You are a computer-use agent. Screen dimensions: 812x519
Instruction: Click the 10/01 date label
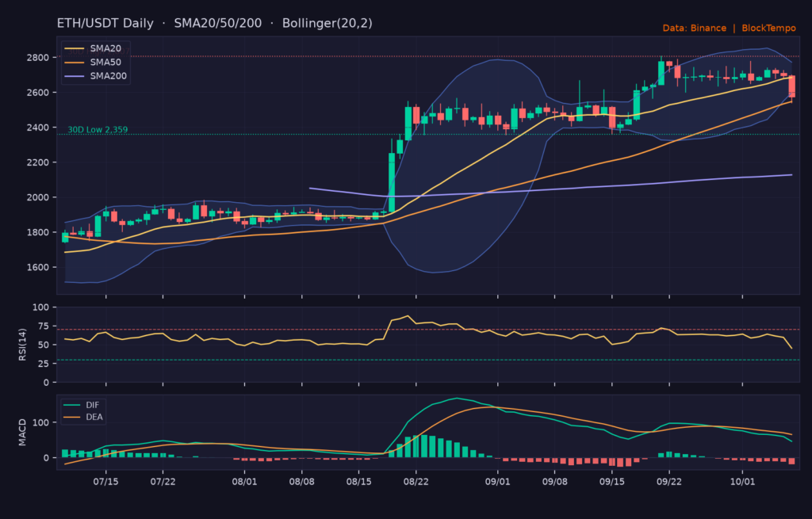pos(742,482)
